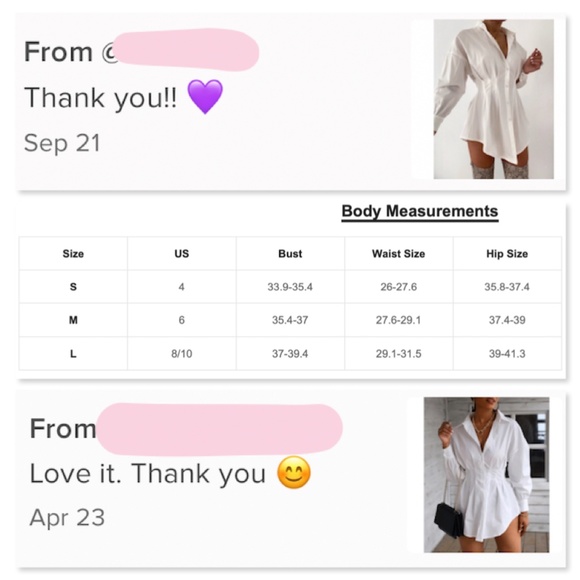Click the size L row label
The image size is (580, 580).
73,354
